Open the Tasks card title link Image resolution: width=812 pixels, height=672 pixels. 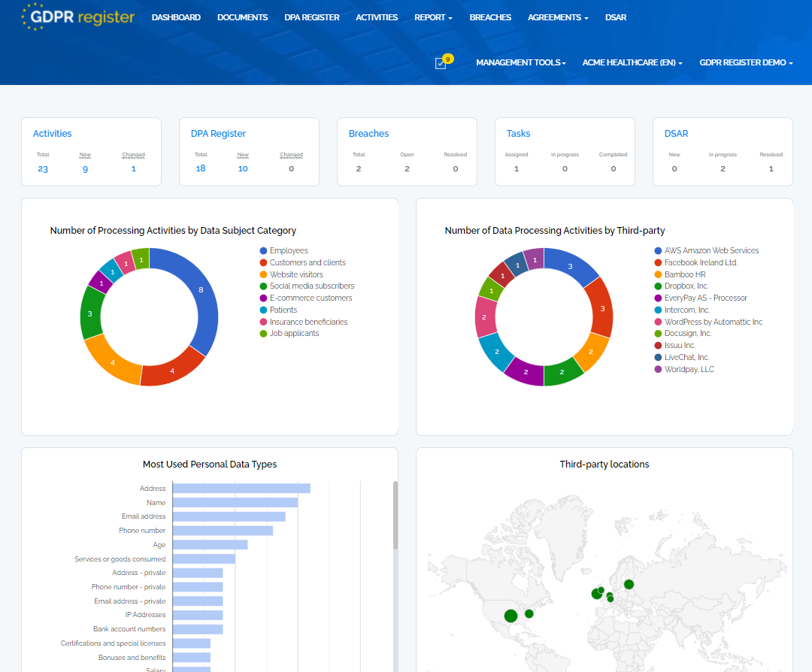pyautogui.click(x=518, y=134)
